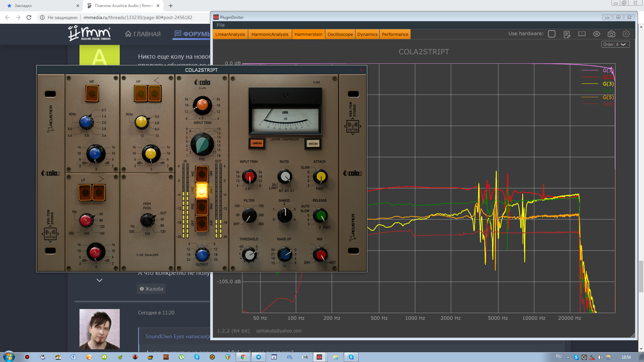The image size is (644, 362).
Task: Click the oshtakuta@yahoo.com link
Action: [x=279, y=331]
